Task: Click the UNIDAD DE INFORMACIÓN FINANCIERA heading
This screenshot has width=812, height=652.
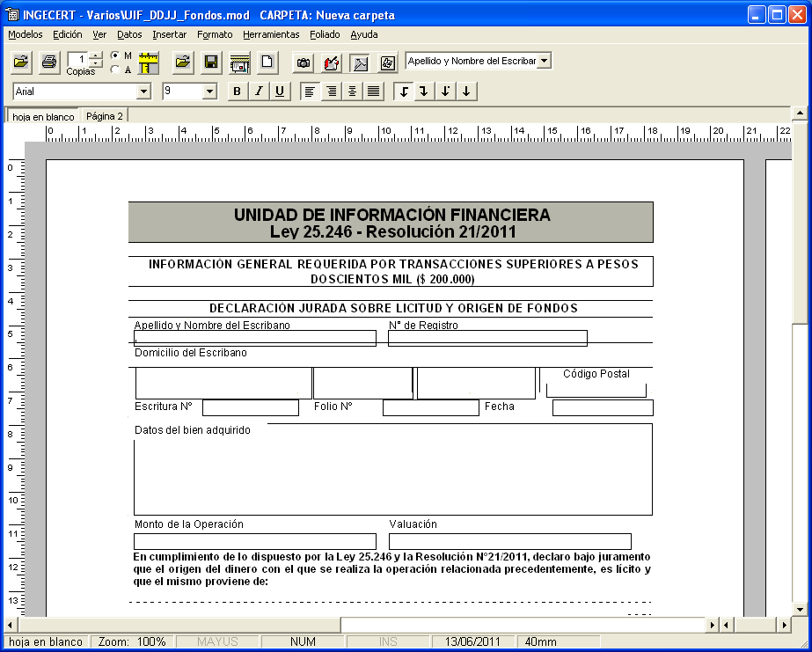Action: click(392, 215)
